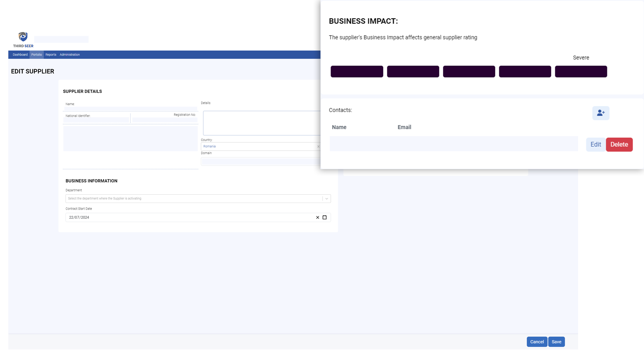Clear the Contract Start Date using the X icon
The width and height of the screenshot is (644, 351).
click(x=317, y=217)
